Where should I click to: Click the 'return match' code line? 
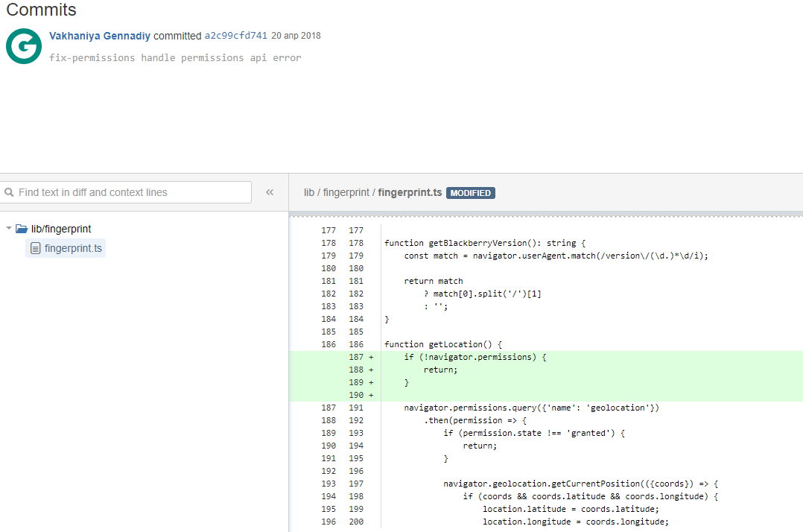(x=434, y=281)
